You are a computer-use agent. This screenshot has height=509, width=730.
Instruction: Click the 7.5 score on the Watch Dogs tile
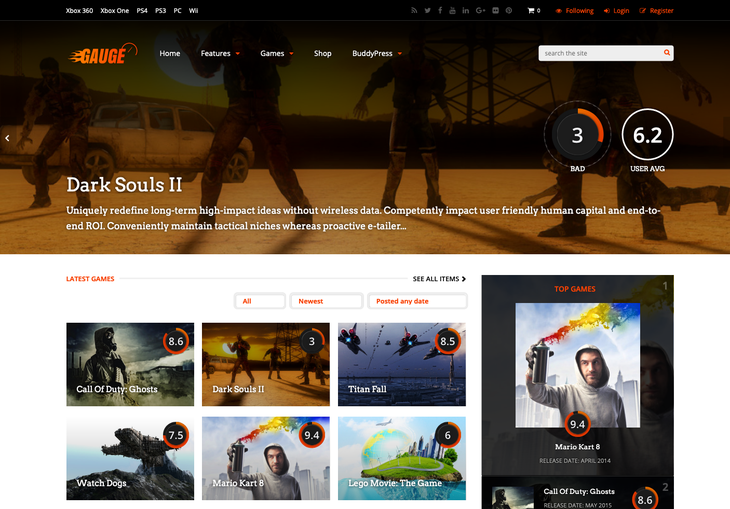tap(176, 435)
